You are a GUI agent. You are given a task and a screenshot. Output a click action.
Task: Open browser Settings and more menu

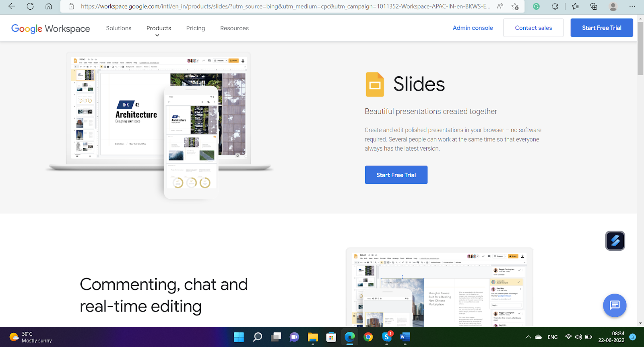click(632, 6)
